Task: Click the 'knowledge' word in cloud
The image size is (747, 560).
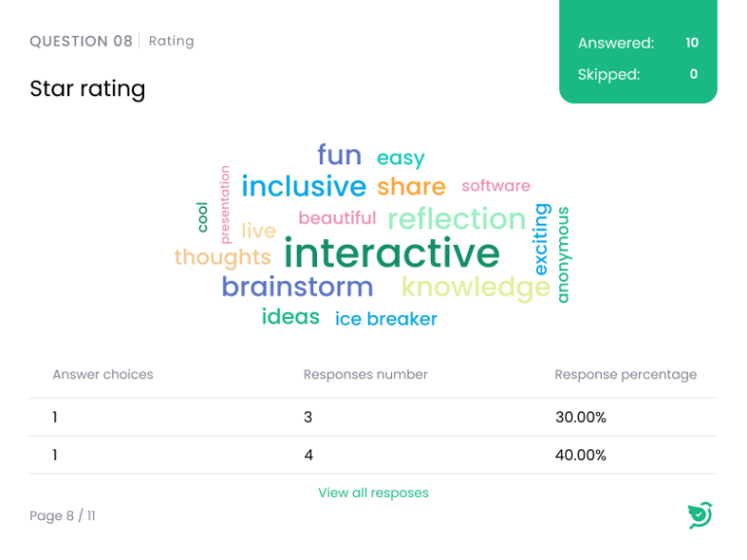Action: [x=476, y=287]
